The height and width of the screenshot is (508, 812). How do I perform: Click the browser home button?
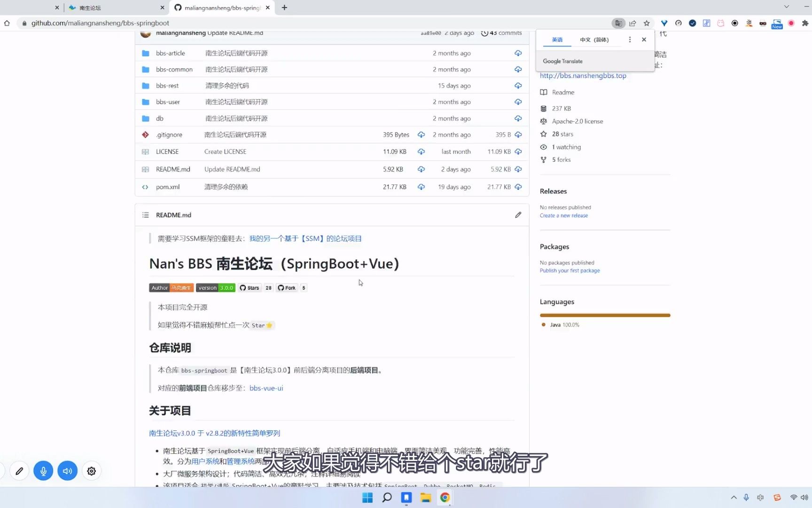7,23
